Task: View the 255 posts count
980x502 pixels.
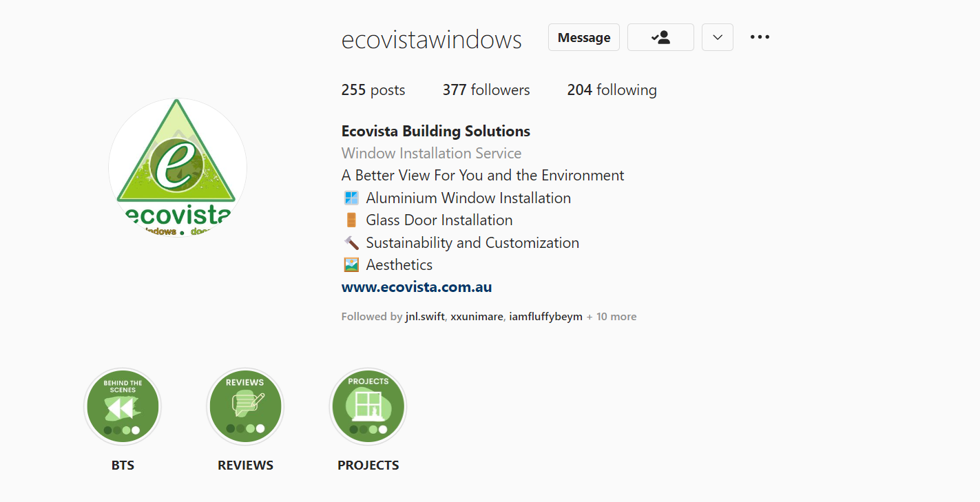Action: click(373, 90)
